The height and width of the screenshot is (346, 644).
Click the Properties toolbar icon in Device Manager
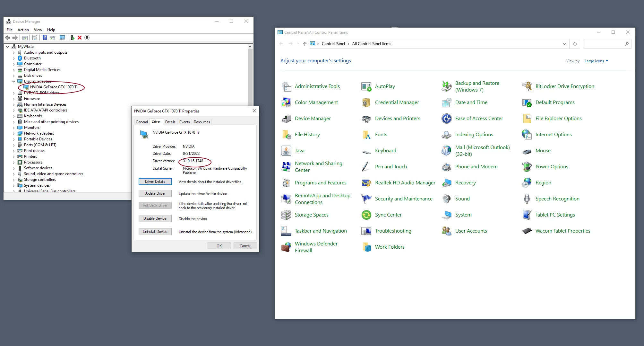[35, 38]
